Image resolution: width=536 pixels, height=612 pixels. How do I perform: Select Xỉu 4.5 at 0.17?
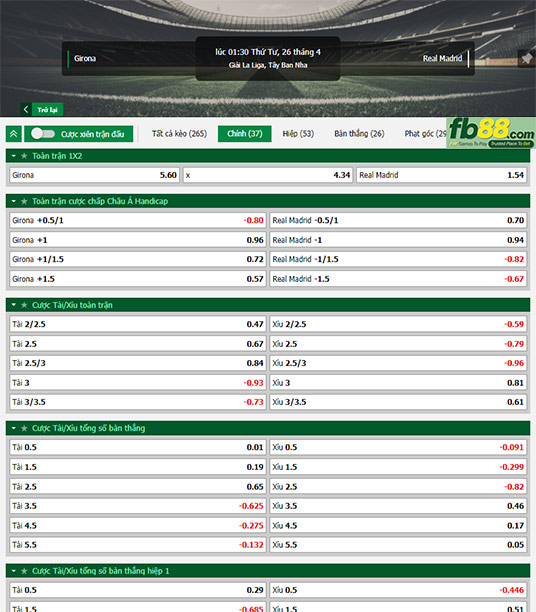click(398, 526)
